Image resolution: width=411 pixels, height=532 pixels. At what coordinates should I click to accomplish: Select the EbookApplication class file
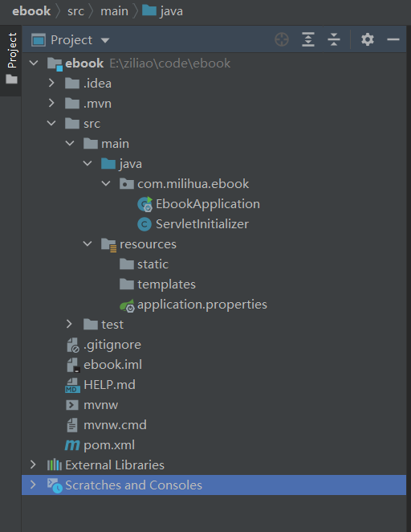tap(199, 204)
